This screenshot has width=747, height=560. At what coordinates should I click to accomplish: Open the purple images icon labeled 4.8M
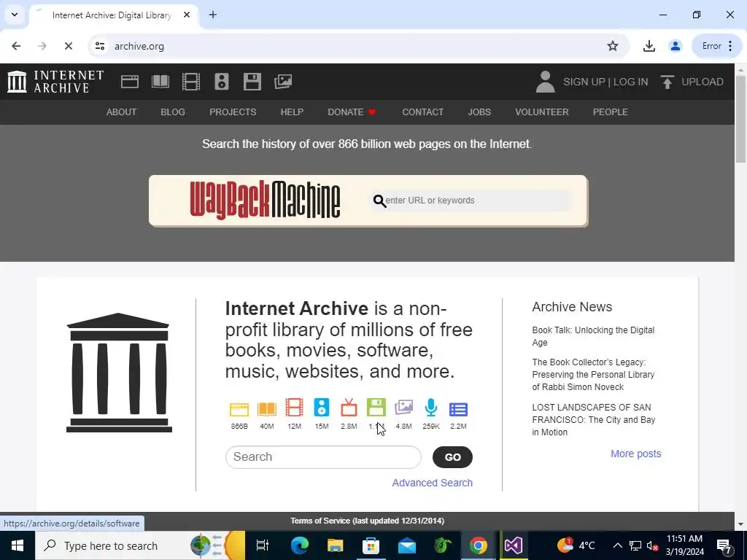tap(403, 408)
